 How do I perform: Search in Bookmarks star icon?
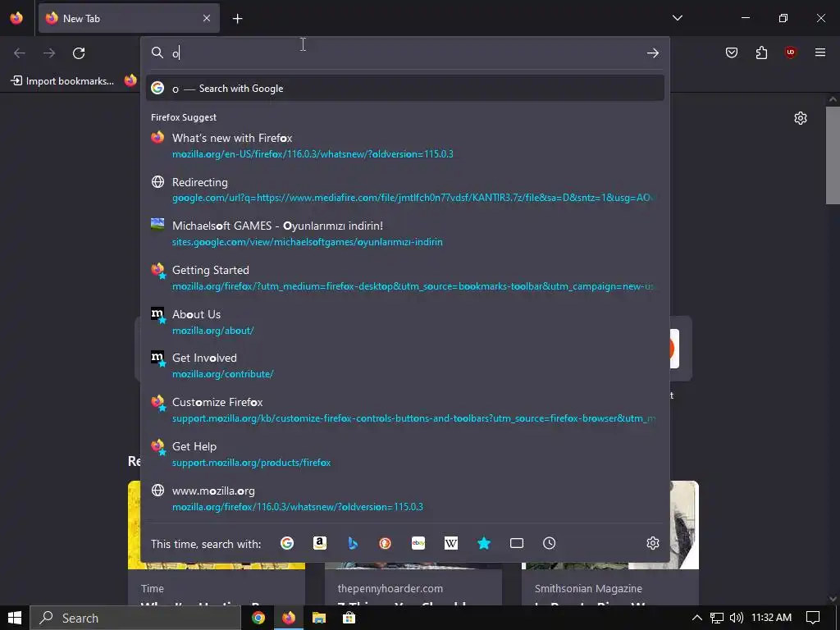click(x=484, y=543)
